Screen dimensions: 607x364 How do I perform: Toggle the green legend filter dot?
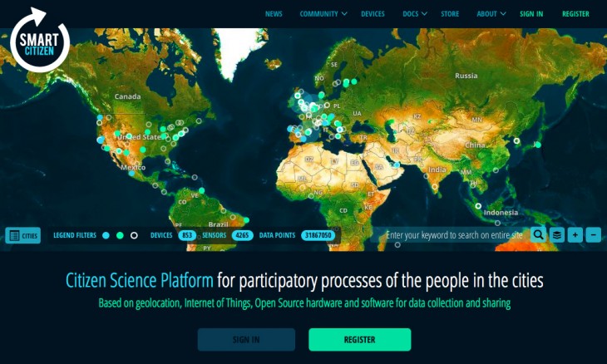point(120,236)
